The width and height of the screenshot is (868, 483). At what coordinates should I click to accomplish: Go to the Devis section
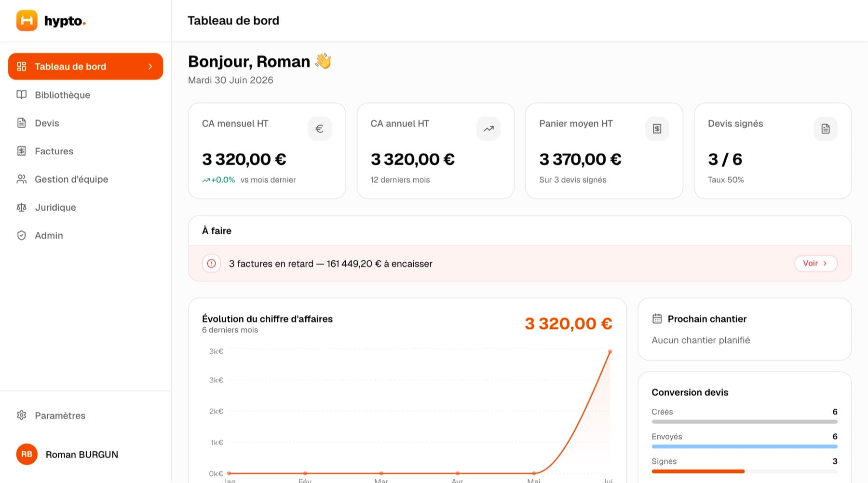click(x=86, y=123)
